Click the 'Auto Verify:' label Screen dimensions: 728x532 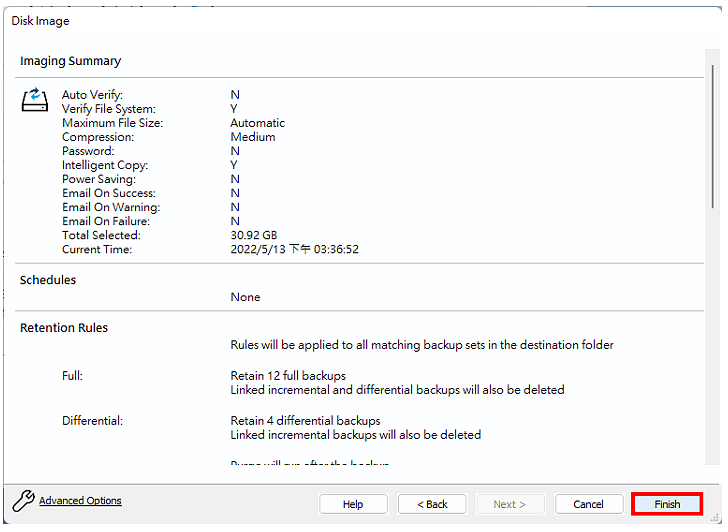coord(92,95)
